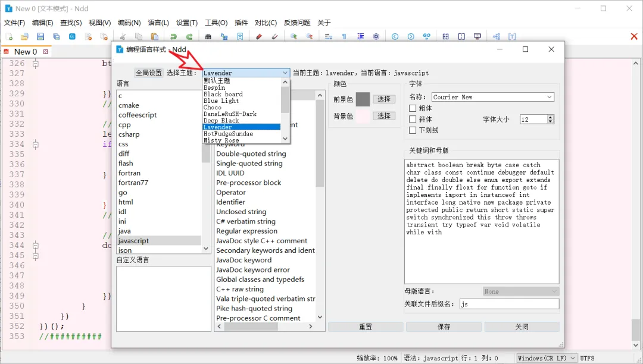Click 选择 next to 前景色
The height and width of the screenshot is (364, 643).
click(x=384, y=99)
